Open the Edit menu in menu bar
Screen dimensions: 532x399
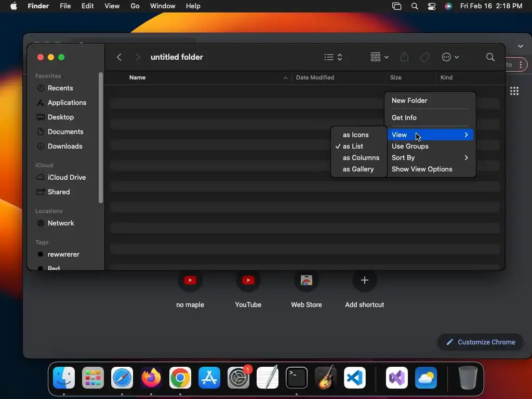pyautogui.click(x=87, y=6)
